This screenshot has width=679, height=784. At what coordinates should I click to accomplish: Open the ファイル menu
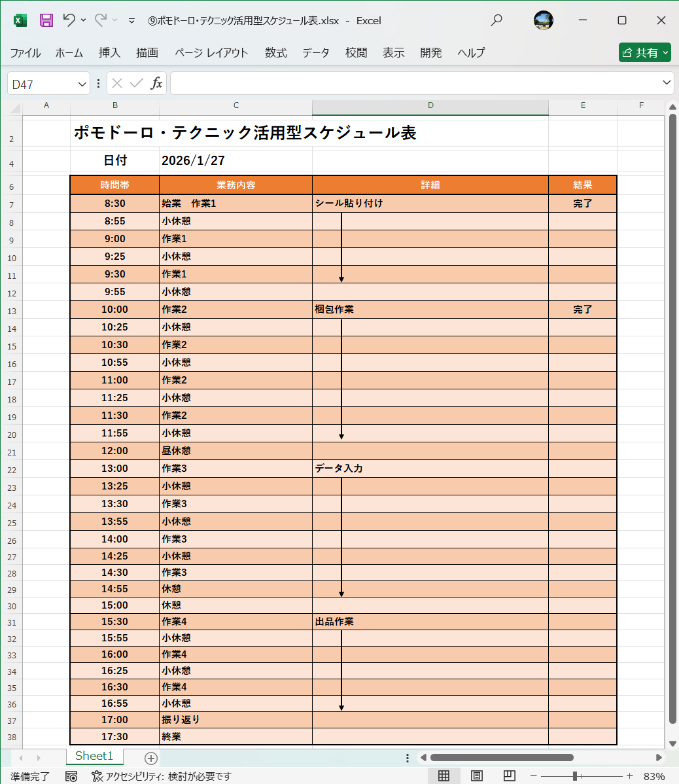tap(26, 53)
